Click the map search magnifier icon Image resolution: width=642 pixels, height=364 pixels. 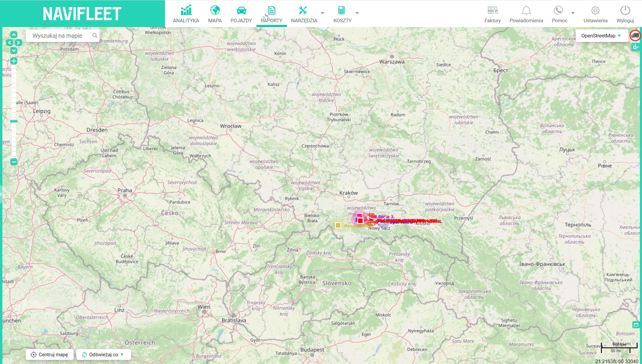coord(95,36)
